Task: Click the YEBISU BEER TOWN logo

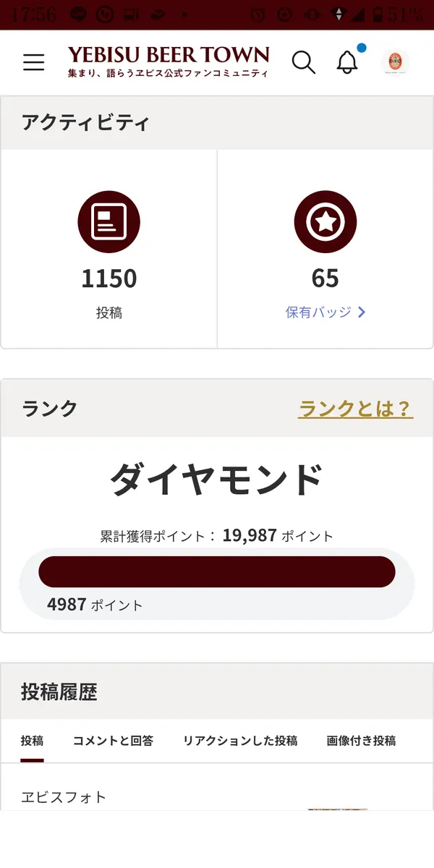Action: 168,61
